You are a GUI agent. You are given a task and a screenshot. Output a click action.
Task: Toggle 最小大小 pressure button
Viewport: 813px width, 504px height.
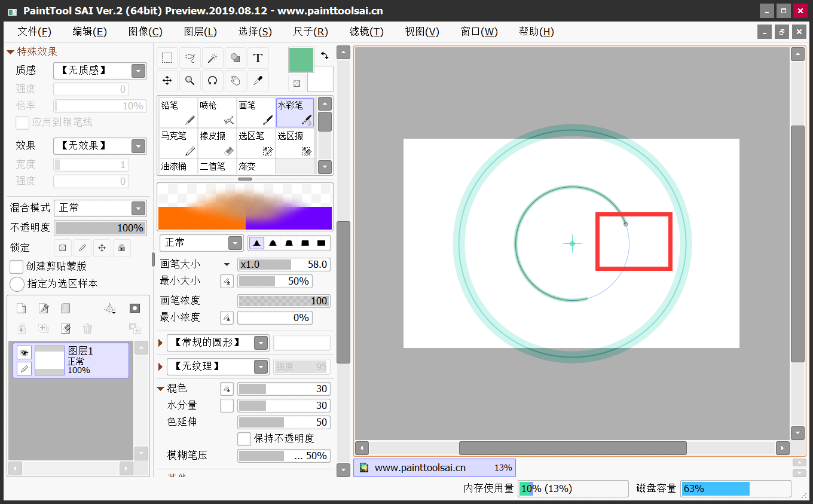[x=227, y=281]
